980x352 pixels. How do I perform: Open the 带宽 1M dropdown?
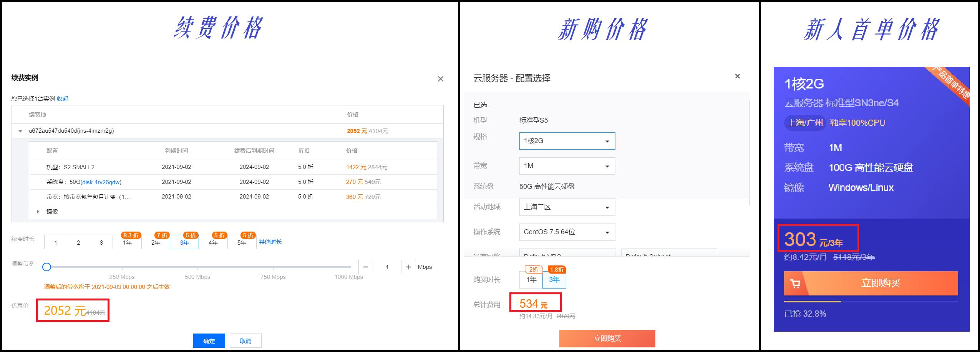coord(567,166)
